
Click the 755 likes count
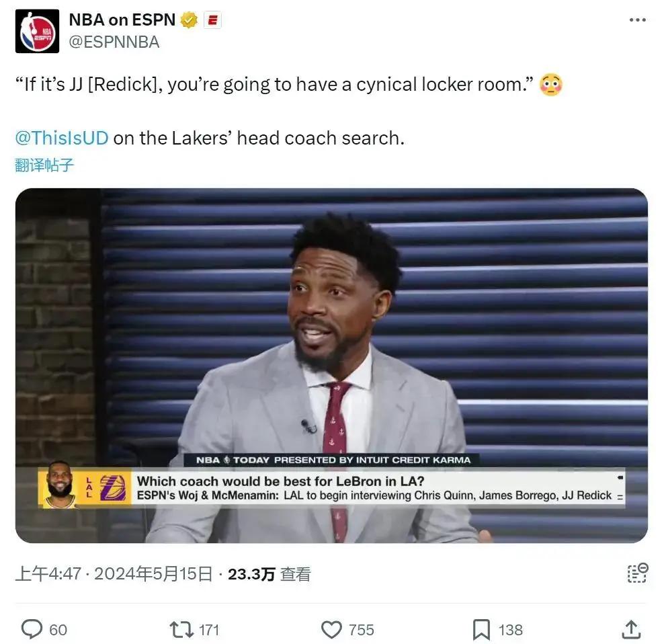tap(362, 630)
